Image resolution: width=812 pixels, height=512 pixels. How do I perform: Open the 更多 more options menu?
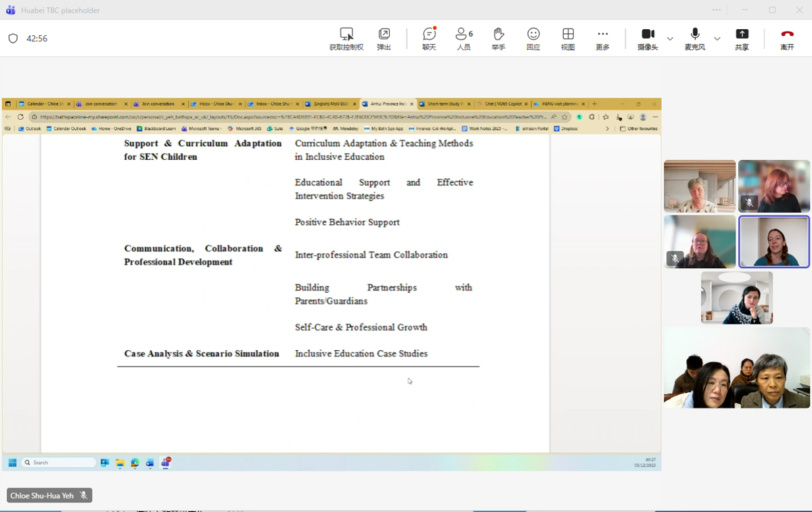pos(602,35)
